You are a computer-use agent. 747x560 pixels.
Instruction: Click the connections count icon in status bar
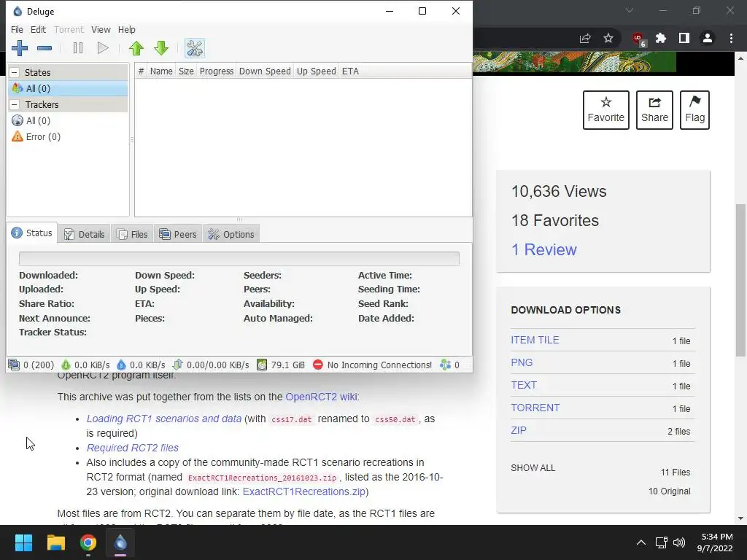14,365
